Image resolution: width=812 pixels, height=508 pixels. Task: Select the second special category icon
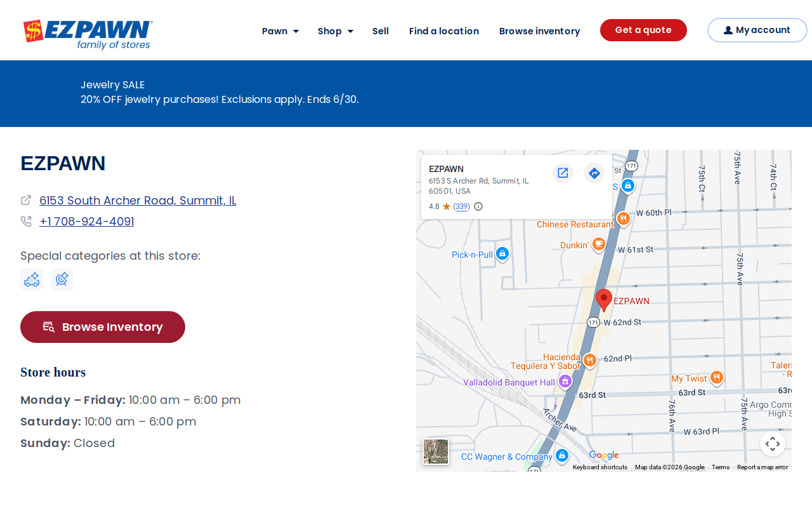point(62,279)
